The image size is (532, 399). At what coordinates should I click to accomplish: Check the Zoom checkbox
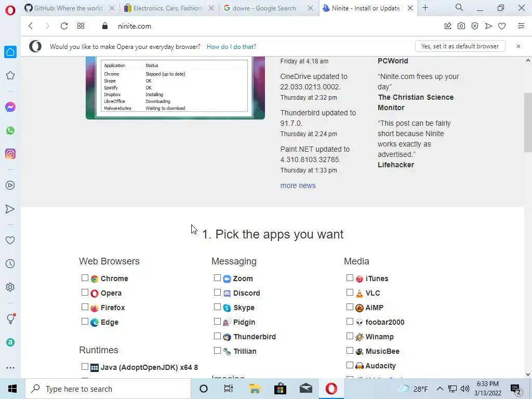pos(218,278)
